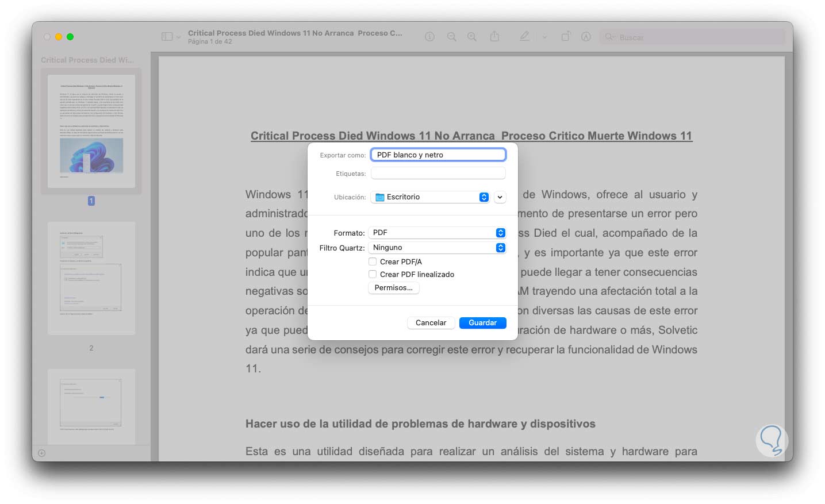Viewport: 825px width, 504px height.
Task: Click the rotate page icon
Action: (566, 36)
